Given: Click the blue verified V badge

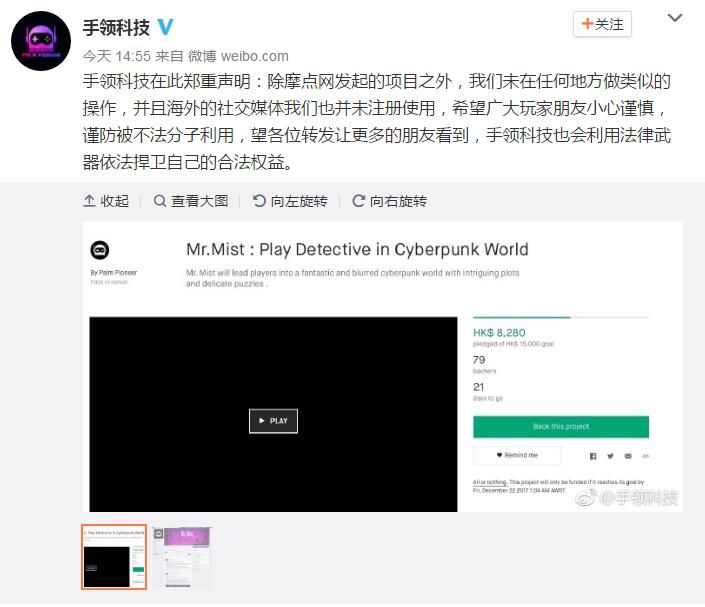Looking at the screenshot, I should [165, 27].
